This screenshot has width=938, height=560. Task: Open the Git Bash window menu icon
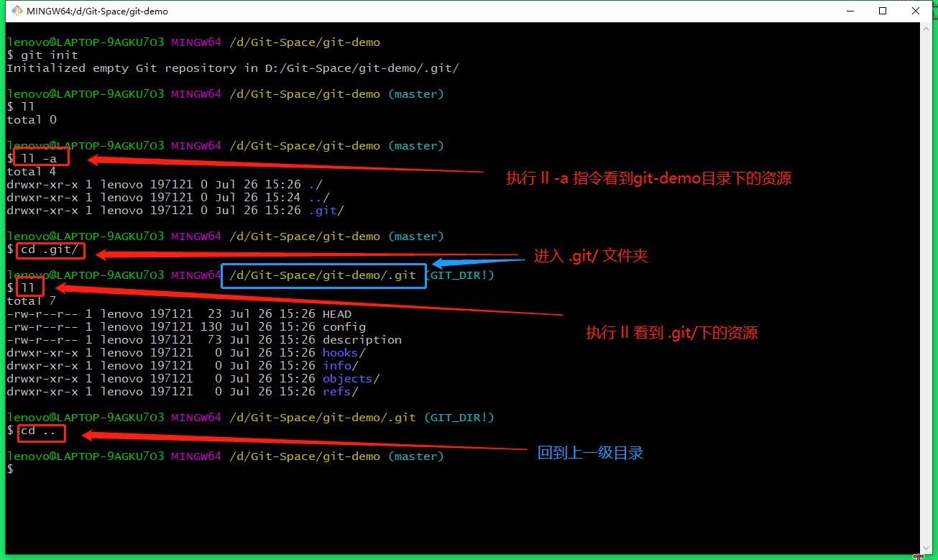click(x=16, y=11)
